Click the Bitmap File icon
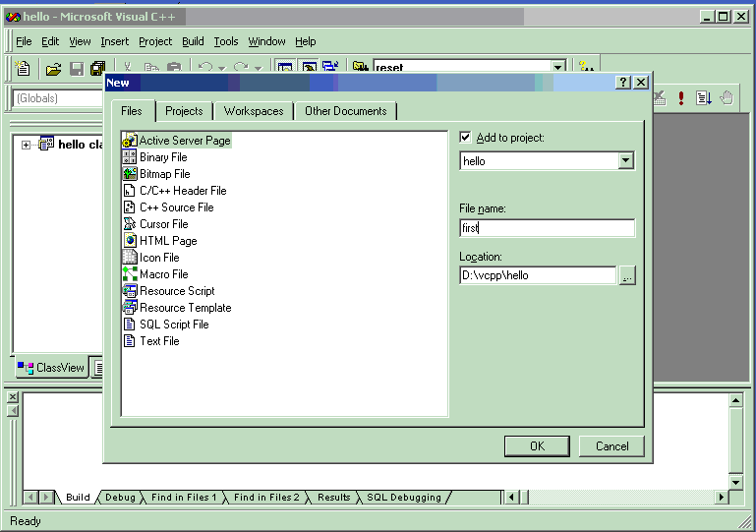 (x=130, y=174)
